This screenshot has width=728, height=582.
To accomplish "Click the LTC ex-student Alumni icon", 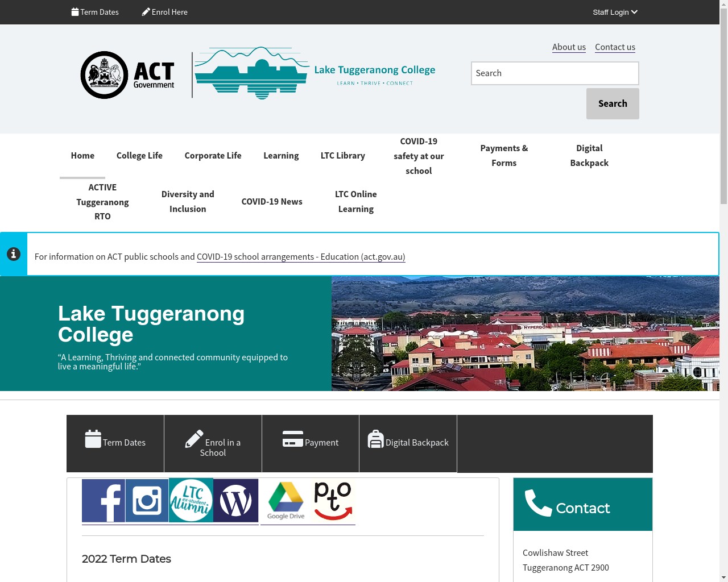I will (x=191, y=501).
